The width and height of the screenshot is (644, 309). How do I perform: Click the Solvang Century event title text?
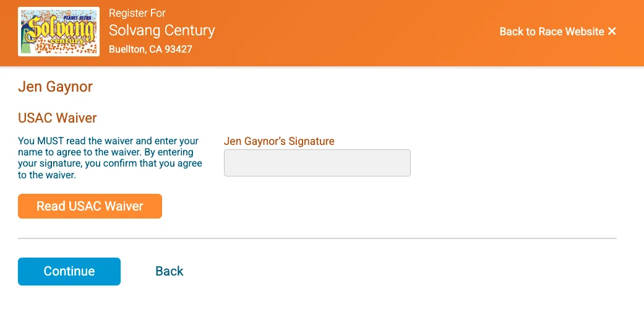point(162,30)
